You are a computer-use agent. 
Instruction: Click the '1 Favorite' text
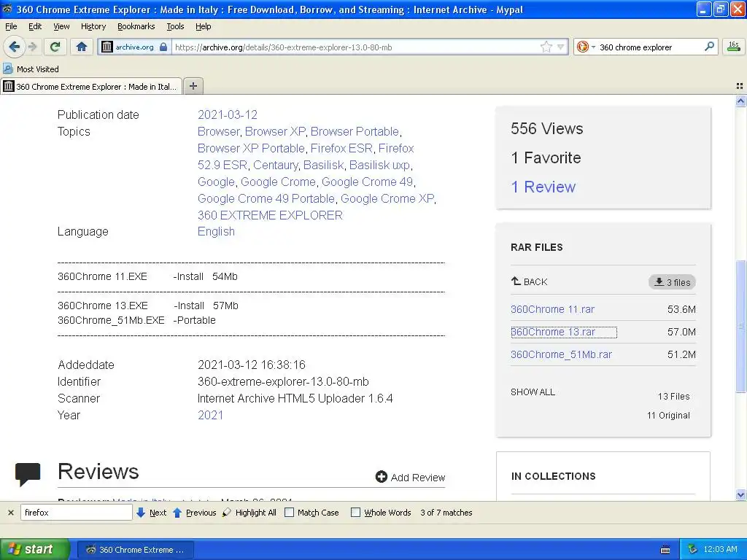click(546, 157)
